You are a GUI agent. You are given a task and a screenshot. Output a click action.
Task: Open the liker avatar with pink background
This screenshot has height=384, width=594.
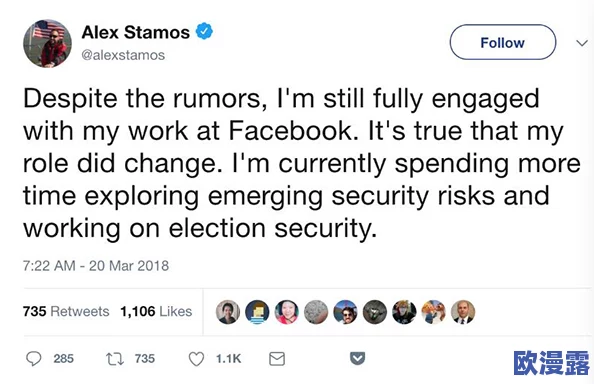click(286, 312)
